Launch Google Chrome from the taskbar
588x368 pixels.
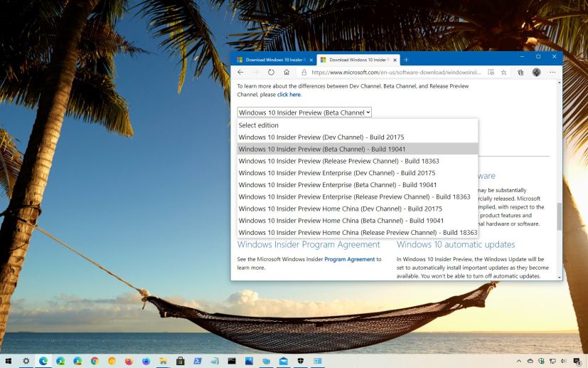click(95, 362)
